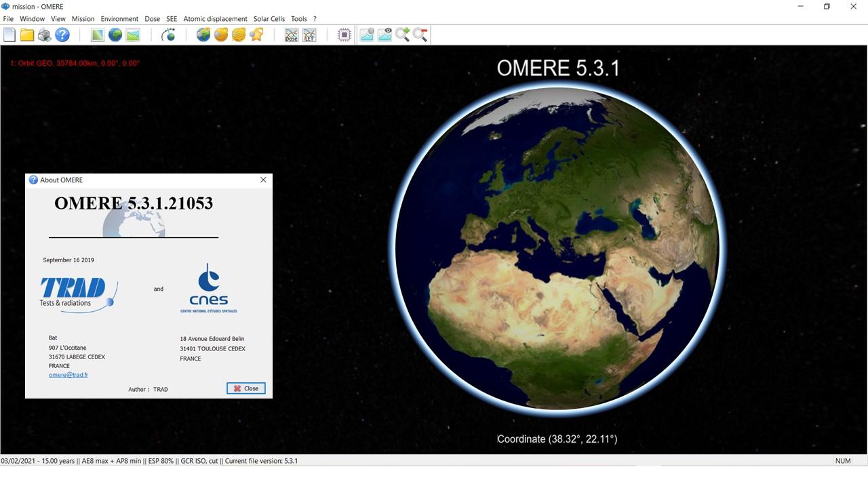The image size is (868, 488).
Task: Click the blue question mark help icon
Action: [62, 35]
